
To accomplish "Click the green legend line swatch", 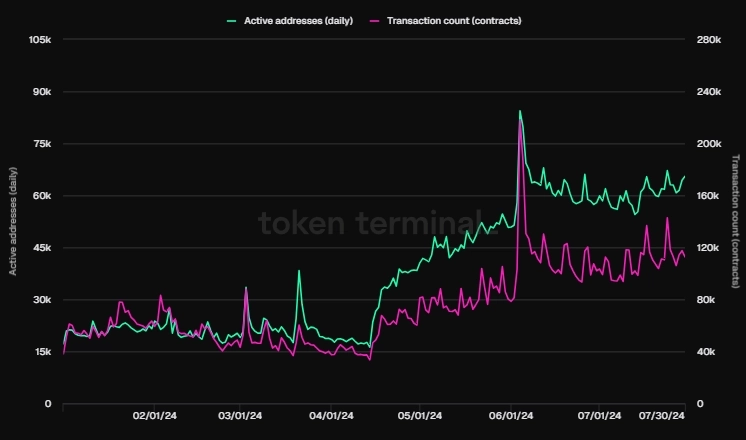I will (234, 20).
